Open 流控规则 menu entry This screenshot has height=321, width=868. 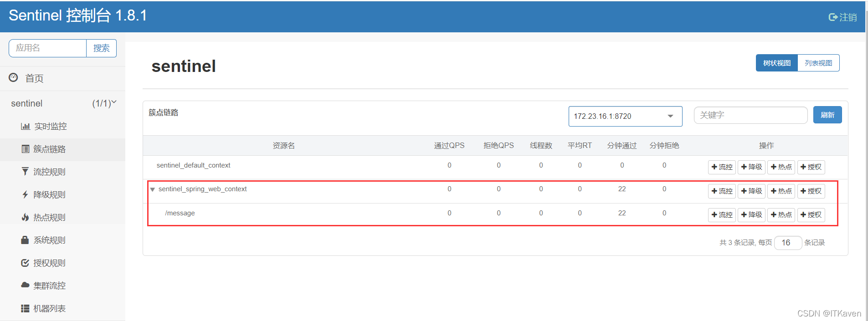click(x=49, y=172)
